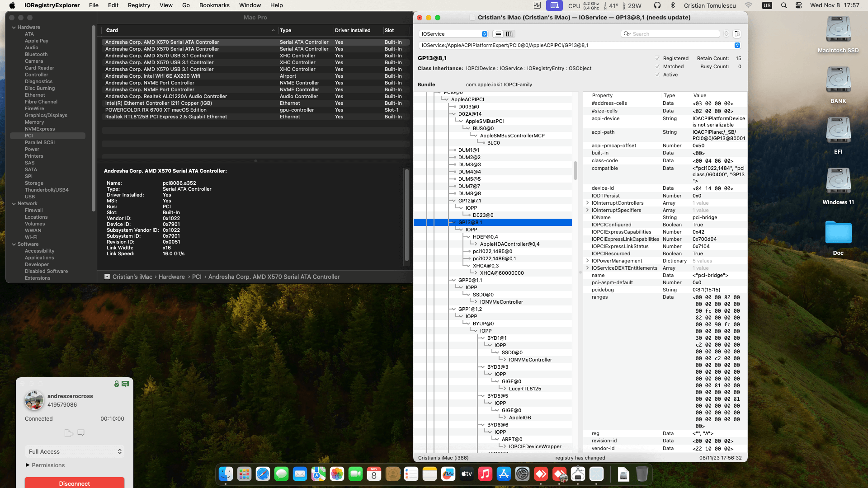This screenshot has height=488, width=868.
Task: Open Control Center in the menu bar
Action: click(x=799, y=5)
